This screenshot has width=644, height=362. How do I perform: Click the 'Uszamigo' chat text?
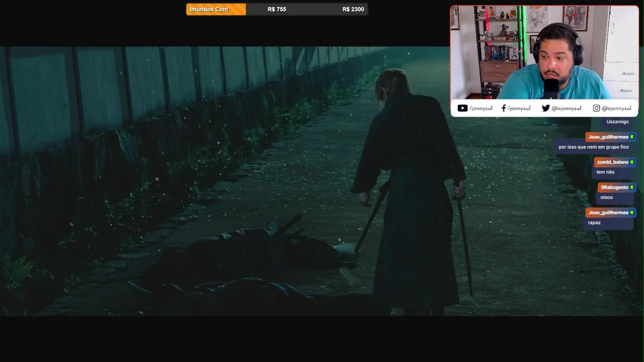tap(617, 122)
